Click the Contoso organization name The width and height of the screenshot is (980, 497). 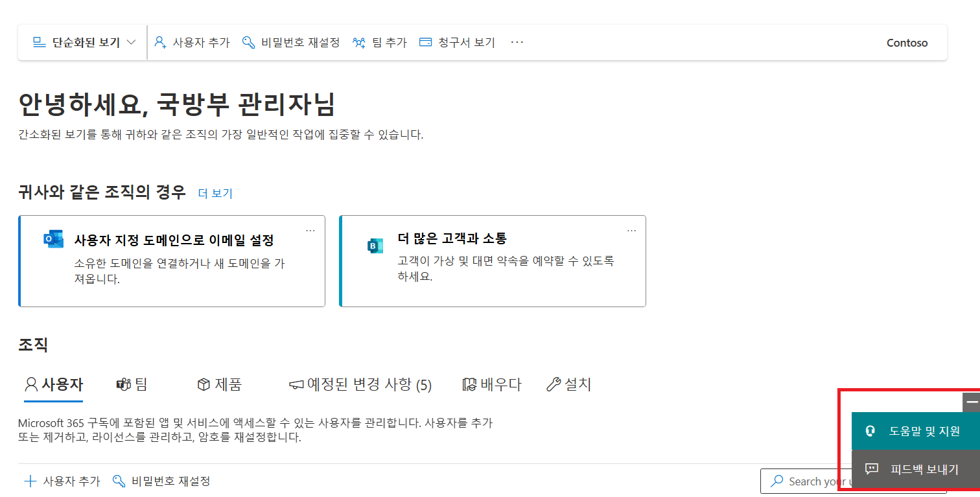pyautogui.click(x=907, y=43)
